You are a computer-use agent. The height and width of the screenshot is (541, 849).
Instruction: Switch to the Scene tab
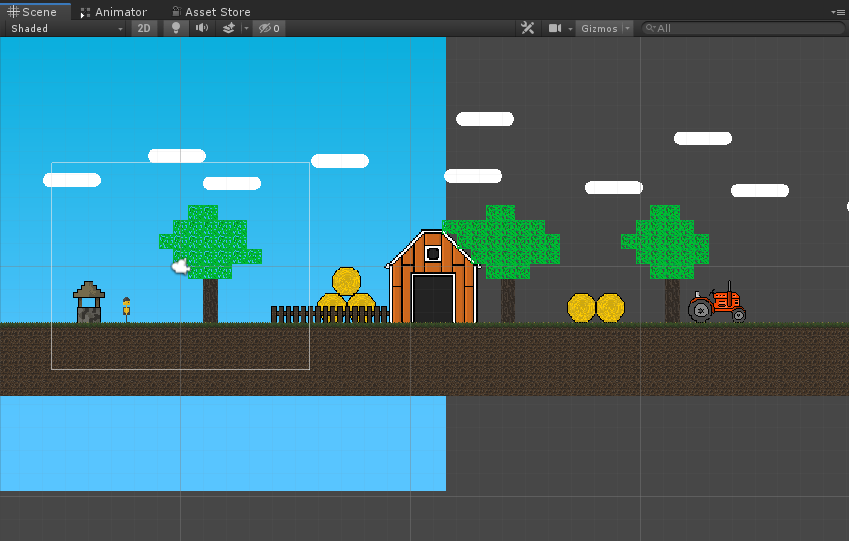pos(33,12)
